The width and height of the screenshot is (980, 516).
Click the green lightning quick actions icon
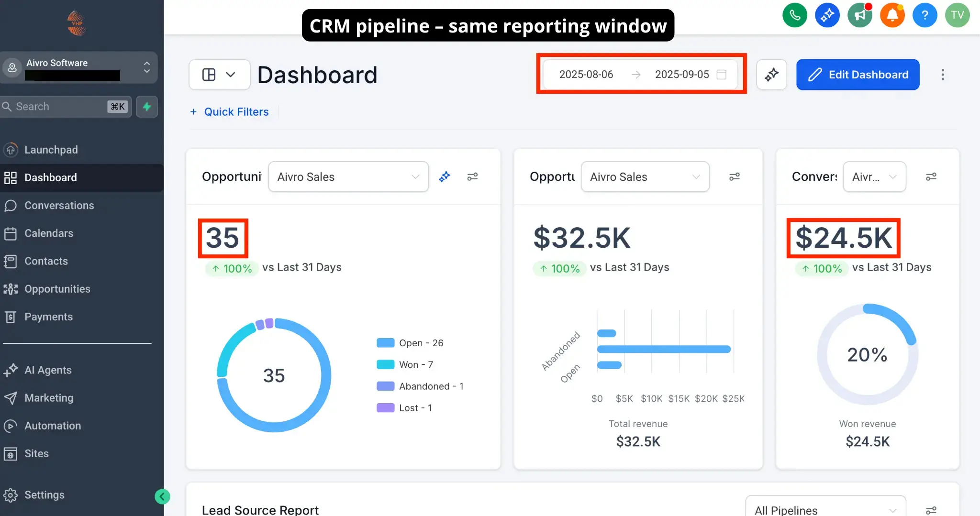pos(147,107)
